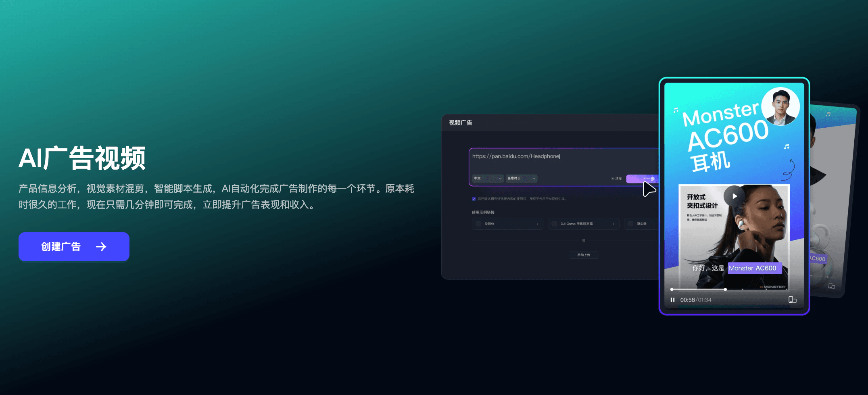Click the device icon on the back video card
The width and height of the screenshot is (868, 395).
(831, 286)
